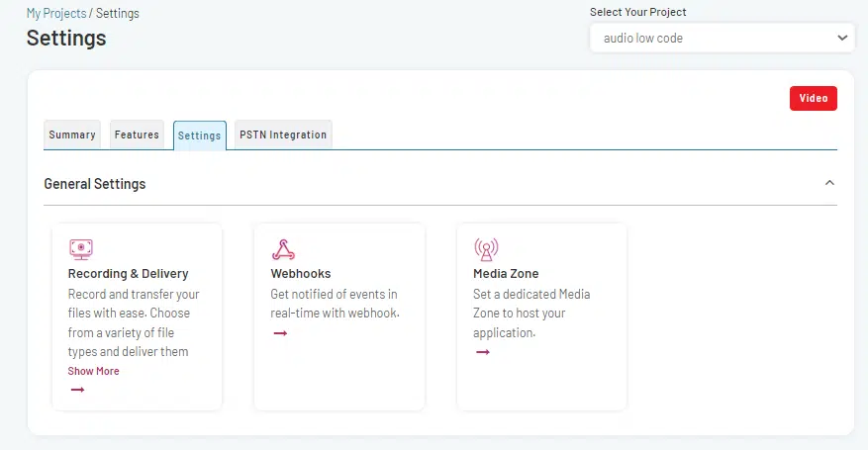
Task: Click the Webhooks card title
Action: (x=301, y=274)
